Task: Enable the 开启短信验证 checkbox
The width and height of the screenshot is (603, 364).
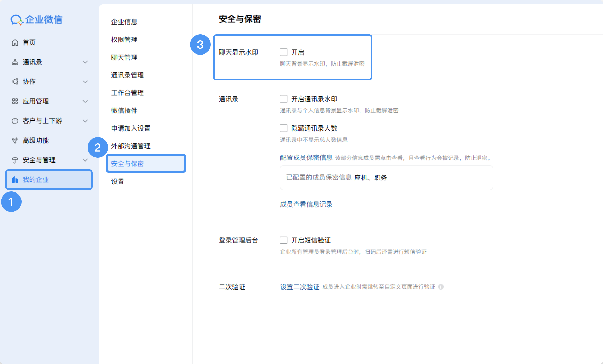Action: (x=284, y=240)
